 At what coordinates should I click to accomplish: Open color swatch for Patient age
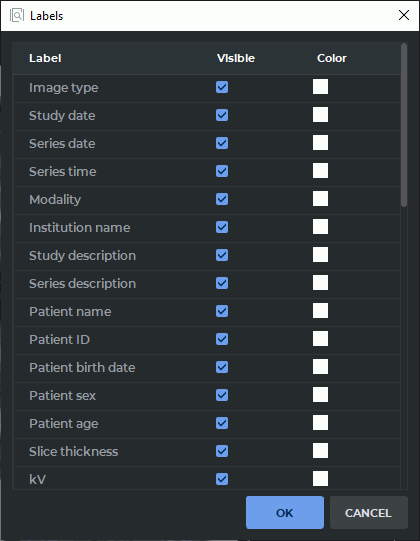(x=320, y=422)
